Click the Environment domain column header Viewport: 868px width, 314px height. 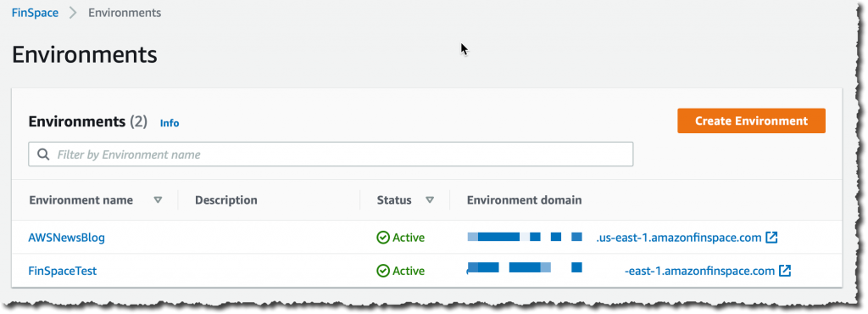coord(524,200)
